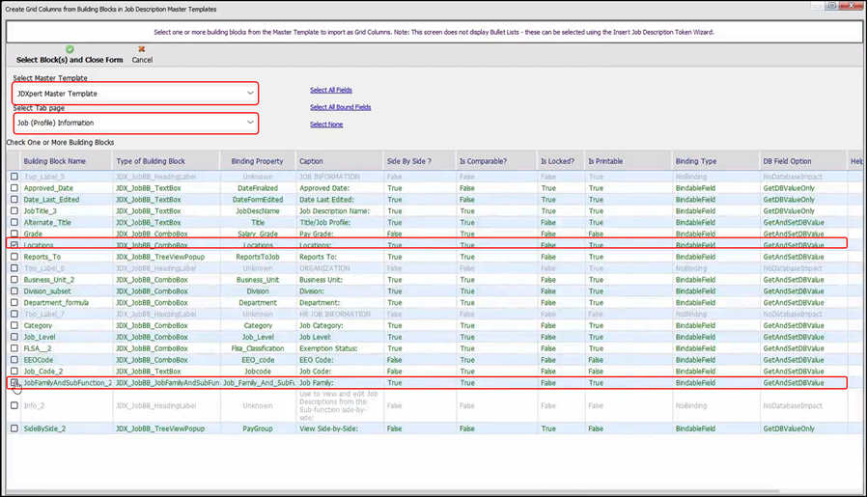868x497 pixels.
Task: Click Select Block(s) and Close Form
Action: pos(70,60)
